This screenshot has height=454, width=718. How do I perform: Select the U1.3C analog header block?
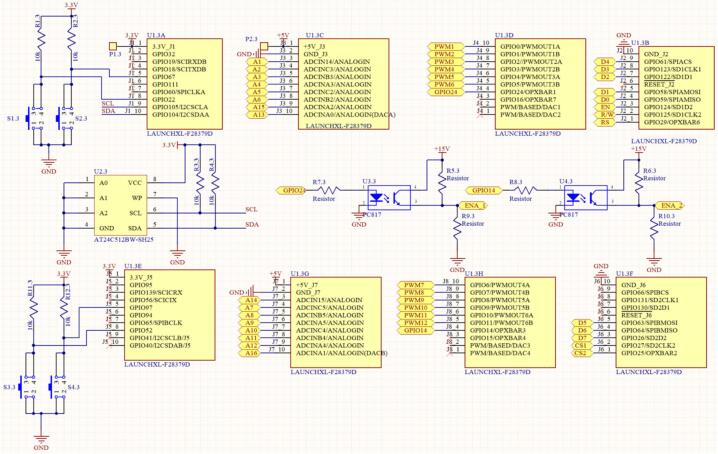[x=343, y=84]
